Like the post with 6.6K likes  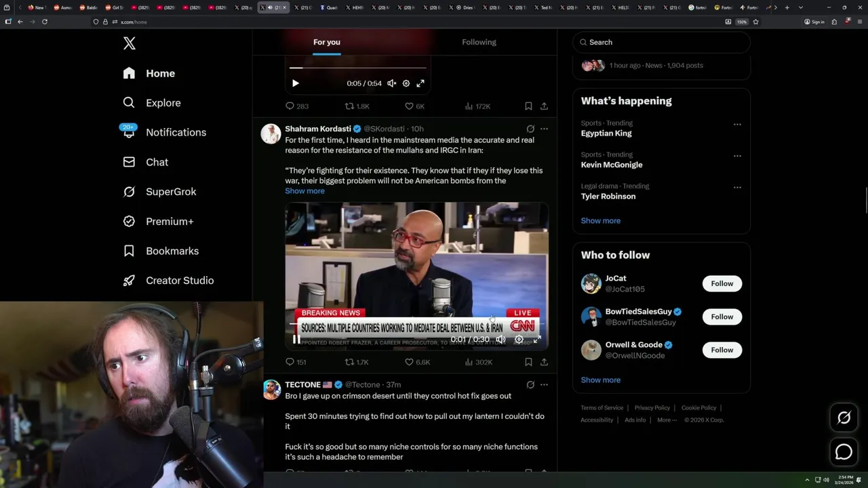pyautogui.click(x=417, y=363)
